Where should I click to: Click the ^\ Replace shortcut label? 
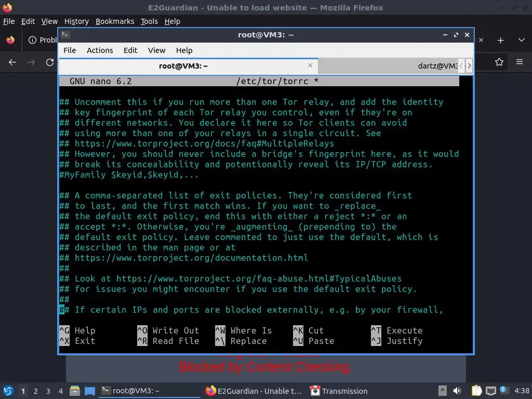(x=241, y=341)
